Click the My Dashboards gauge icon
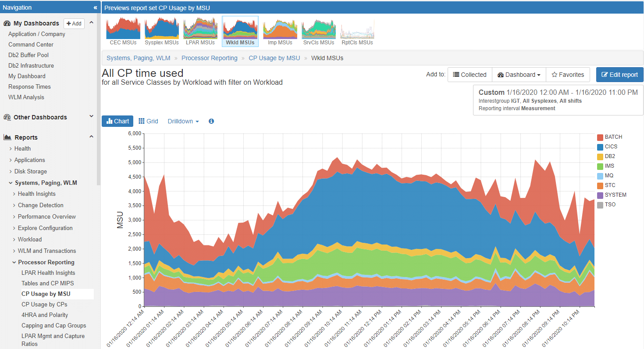The width and height of the screenshot is (644, 349). click(7, 23)
